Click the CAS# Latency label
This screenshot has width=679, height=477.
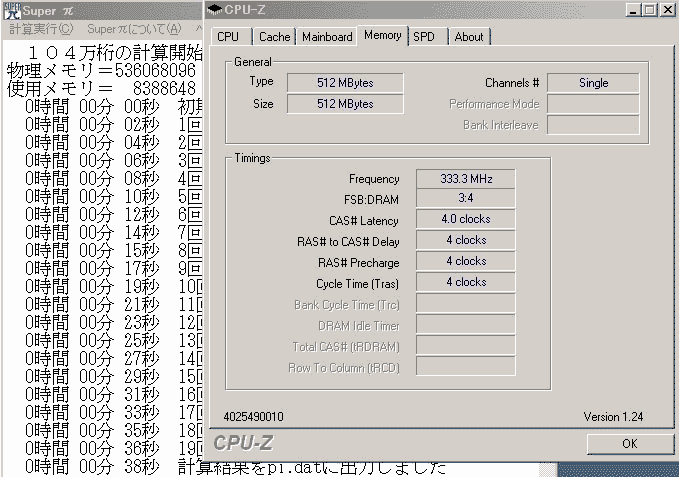364,221
